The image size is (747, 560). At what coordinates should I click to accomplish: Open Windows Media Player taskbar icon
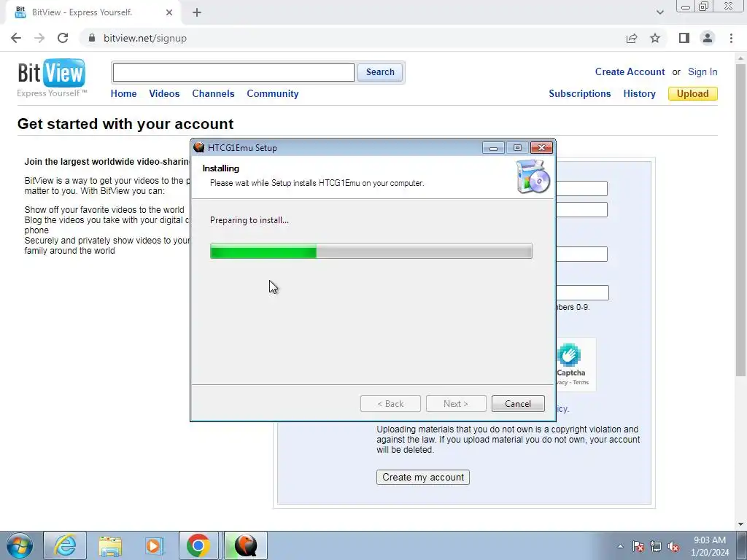click(154, 545)
